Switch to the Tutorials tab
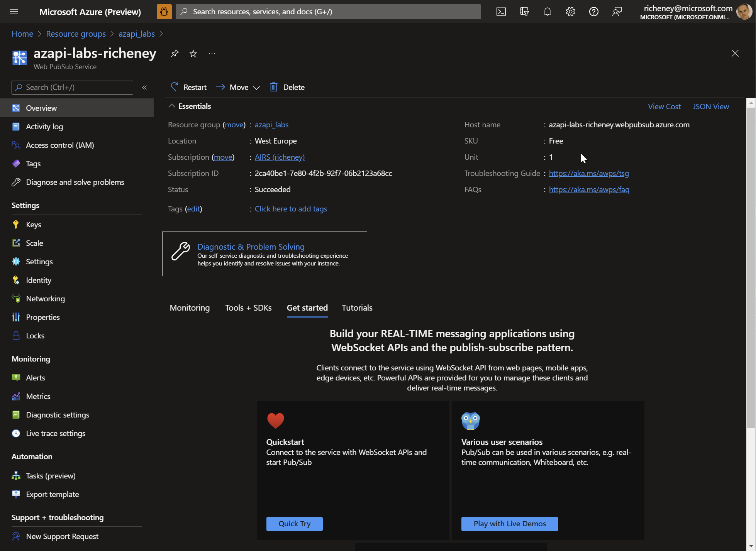This screenshot has height=551, width=756. tap(357, 308)
